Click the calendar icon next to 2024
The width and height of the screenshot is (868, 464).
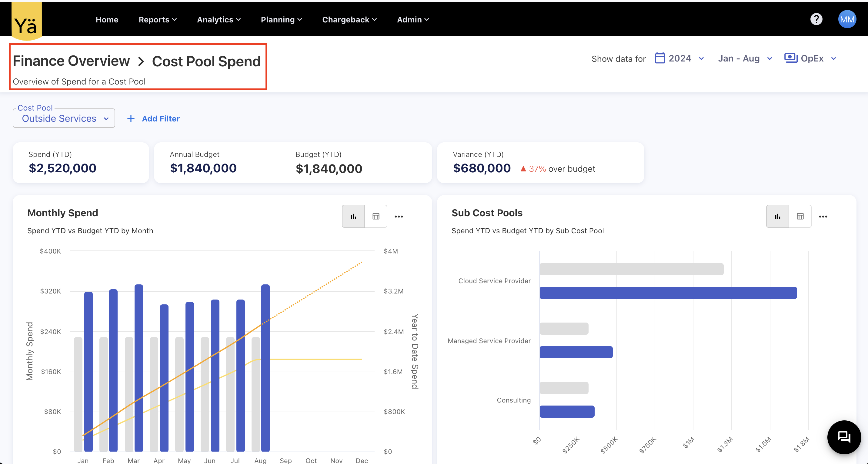659,58
